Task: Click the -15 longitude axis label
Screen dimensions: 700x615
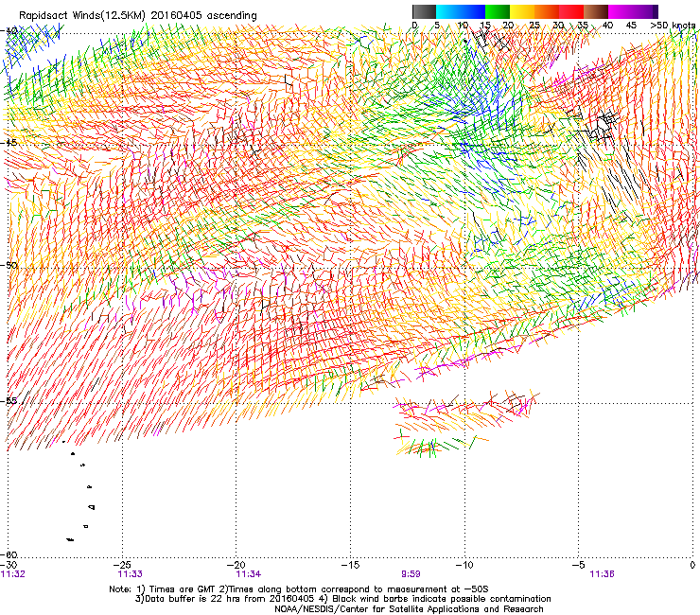Action: 350,565
